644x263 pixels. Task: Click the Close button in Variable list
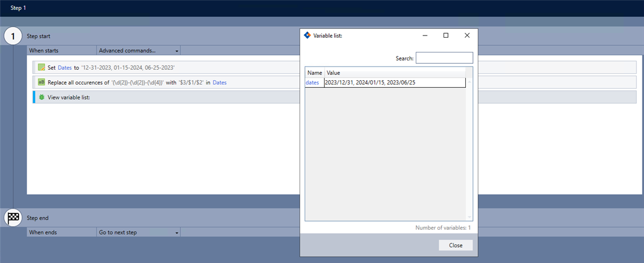[455, 246]
